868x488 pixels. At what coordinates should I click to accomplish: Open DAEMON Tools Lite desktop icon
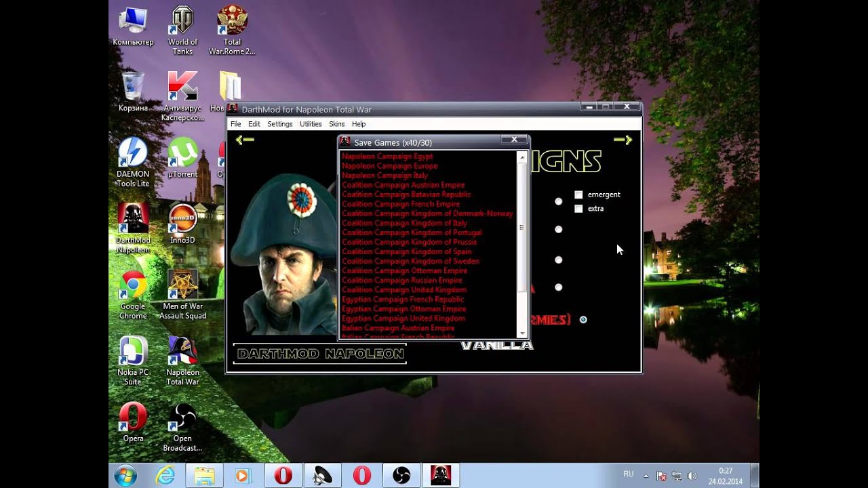[133, 163]
